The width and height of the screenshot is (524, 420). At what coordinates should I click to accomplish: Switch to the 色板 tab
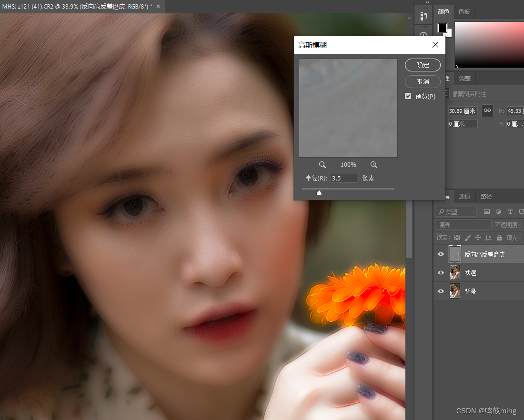point(464,12)
